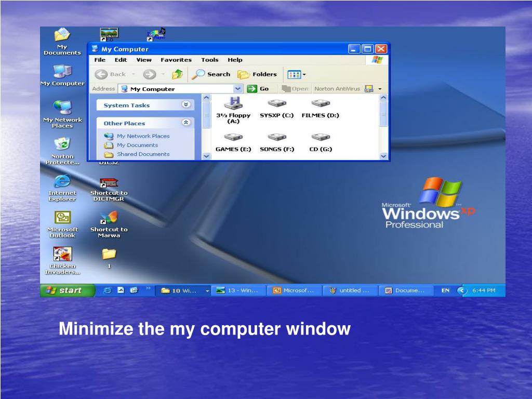Expand the System Tasks panel
The width and height of the screenshot is (532, 399).
click(x=186, y=104)
